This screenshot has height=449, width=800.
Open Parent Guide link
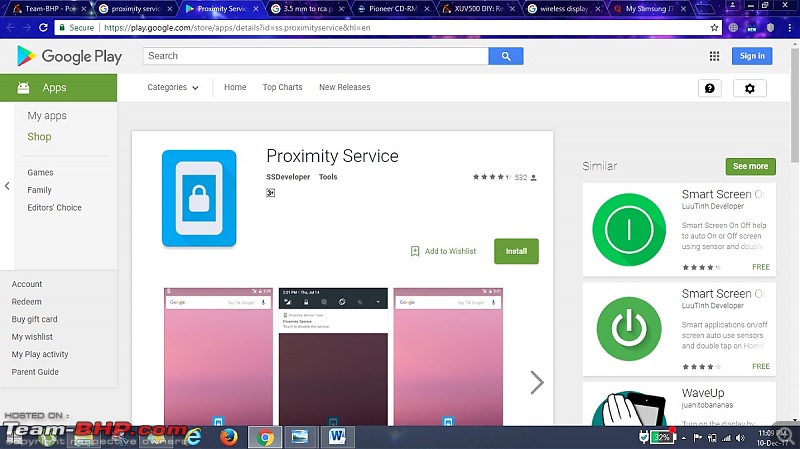[35, 372]
